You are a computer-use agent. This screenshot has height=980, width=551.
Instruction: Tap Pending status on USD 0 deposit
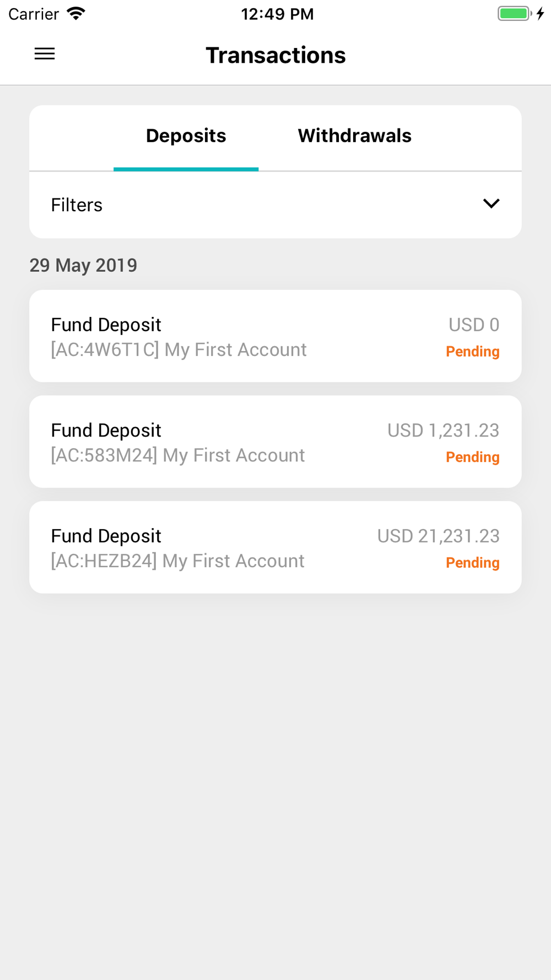tap(473, 352)
